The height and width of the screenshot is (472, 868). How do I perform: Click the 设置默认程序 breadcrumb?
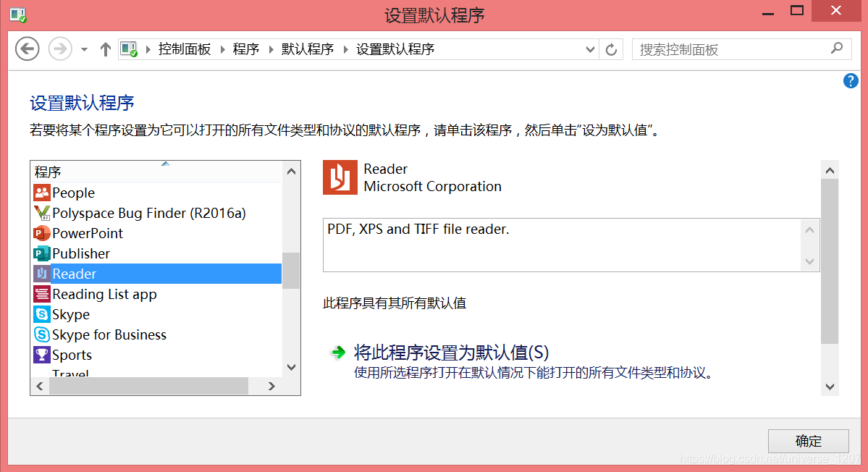pos(395,49)
